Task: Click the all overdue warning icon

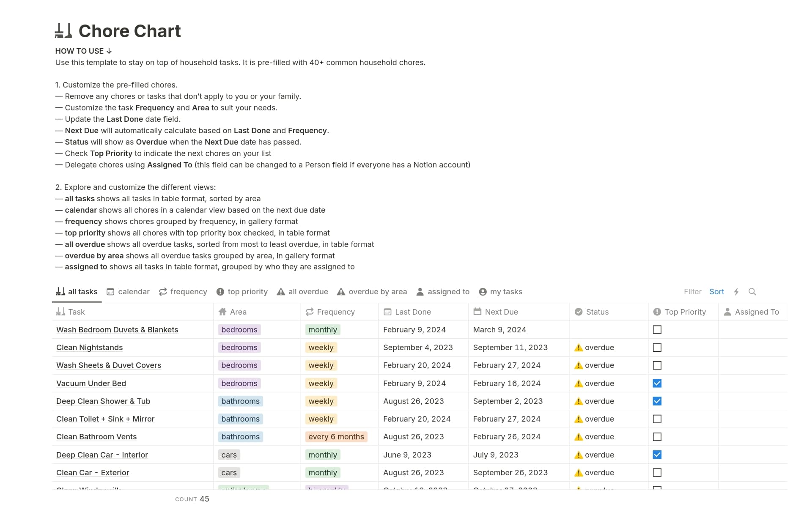Action: tap(281, 291)
